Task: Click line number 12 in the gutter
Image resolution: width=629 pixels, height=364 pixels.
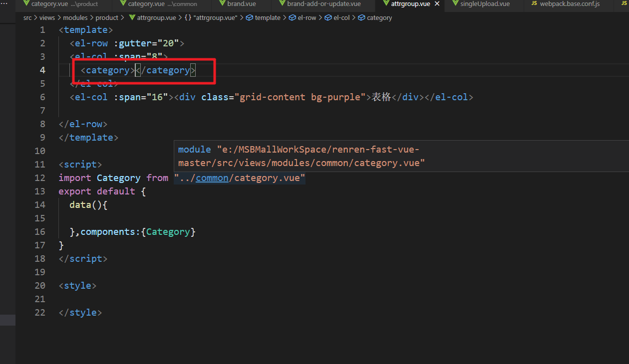Action: click(40, 178)
